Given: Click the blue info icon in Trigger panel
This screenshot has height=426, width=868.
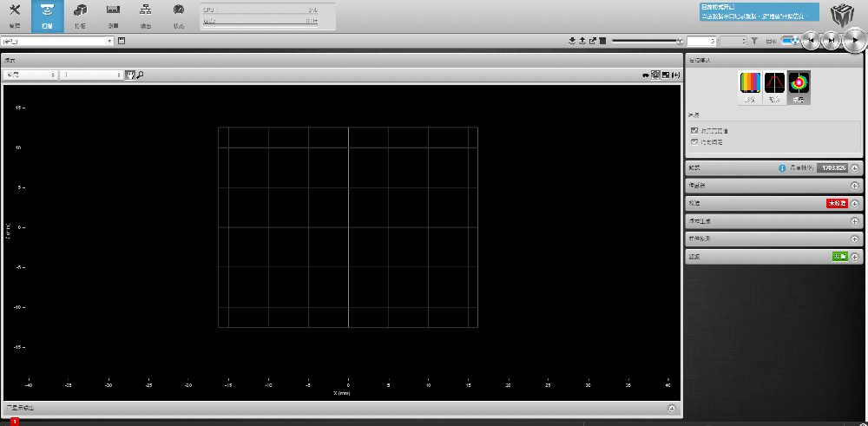Looking at the screenshot, I should [x=782, y=167].
